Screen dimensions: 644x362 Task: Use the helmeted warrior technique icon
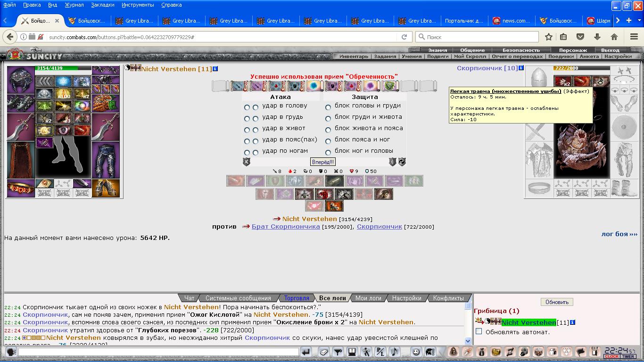pos(384,194)
